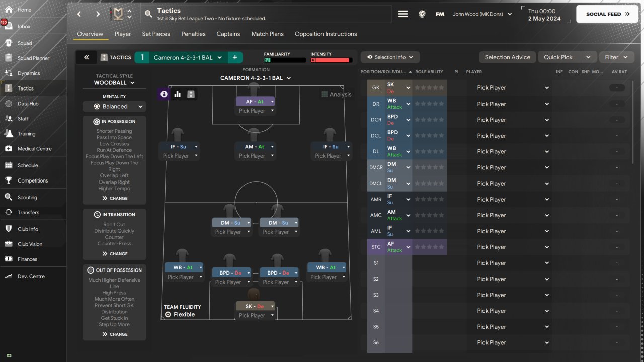Image resolution: width=644 pixels, height=362 pixels.
Task: Switch to the Overview tab
Action: click(90, 34)
